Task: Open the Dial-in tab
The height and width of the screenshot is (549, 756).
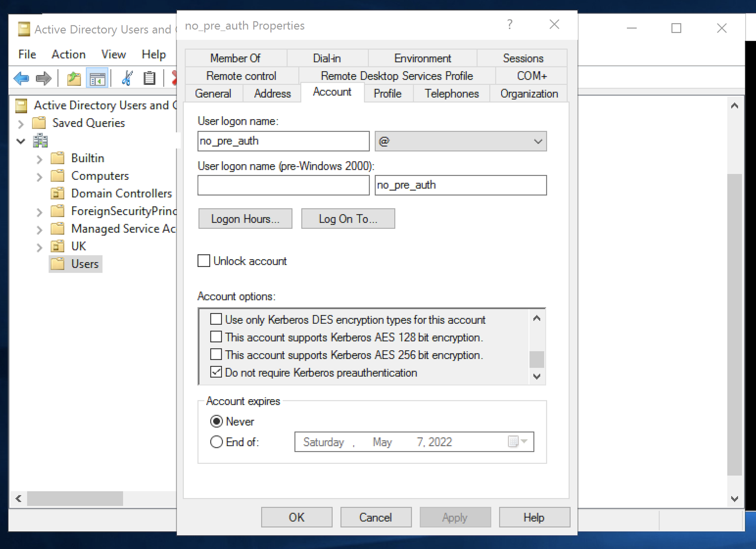Action: pos(327,58)
